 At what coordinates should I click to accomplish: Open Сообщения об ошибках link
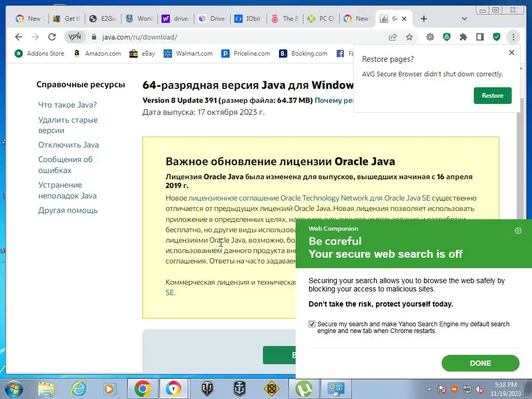pos(65,165)
